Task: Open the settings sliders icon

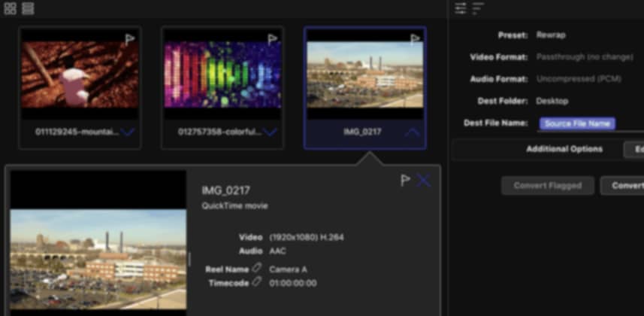Action: (461, 8)
